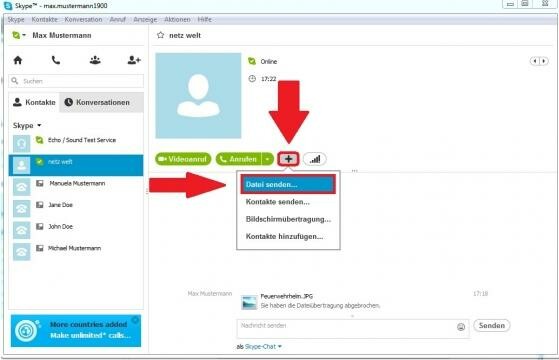The image size is (559, 360).
Task: Click John Doe's phone avatar icon
Action: tap(21, 230)
